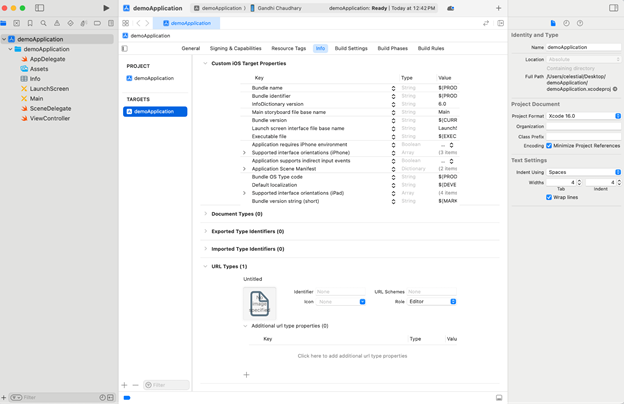Expand the Document Types section
The height and width of the screenshot is (404, 624).
pyautogui.click(x=205, y=214)
